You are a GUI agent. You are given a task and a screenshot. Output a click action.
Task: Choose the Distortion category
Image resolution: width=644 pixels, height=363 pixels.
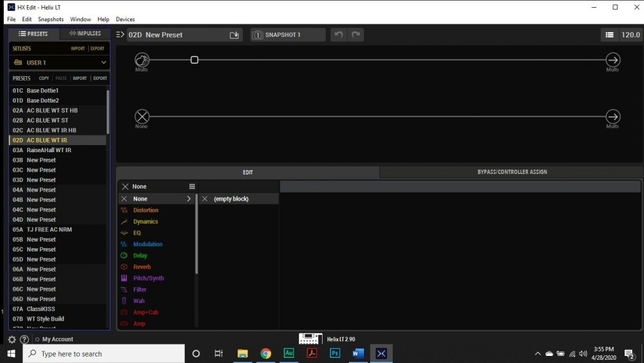[x=157, y=210]
